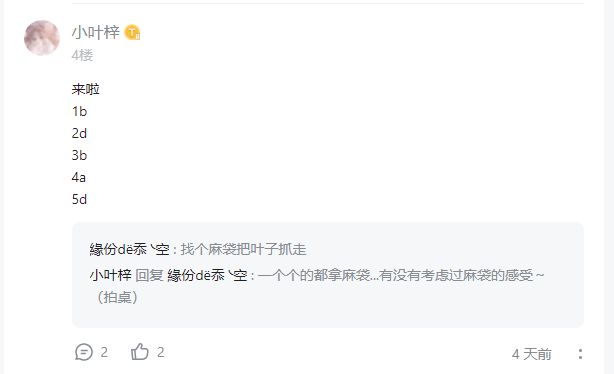Click the post text '来啦'

pos(85,89)
